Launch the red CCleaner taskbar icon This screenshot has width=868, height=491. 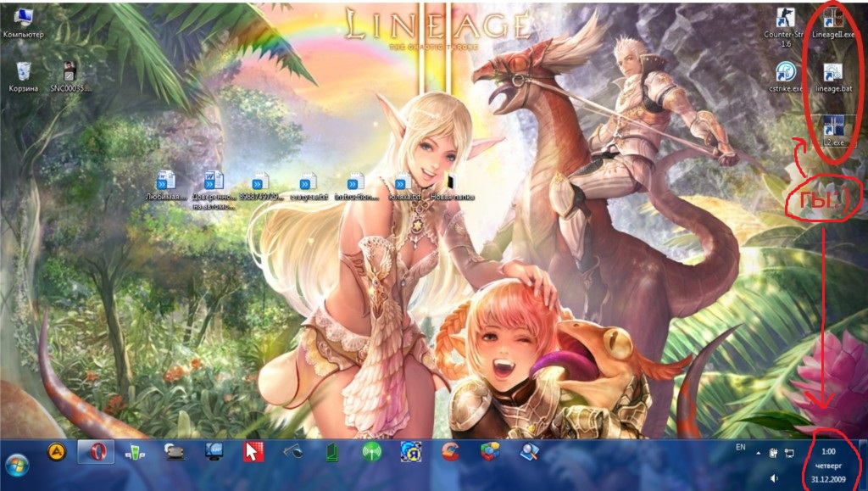coord(451,452)
